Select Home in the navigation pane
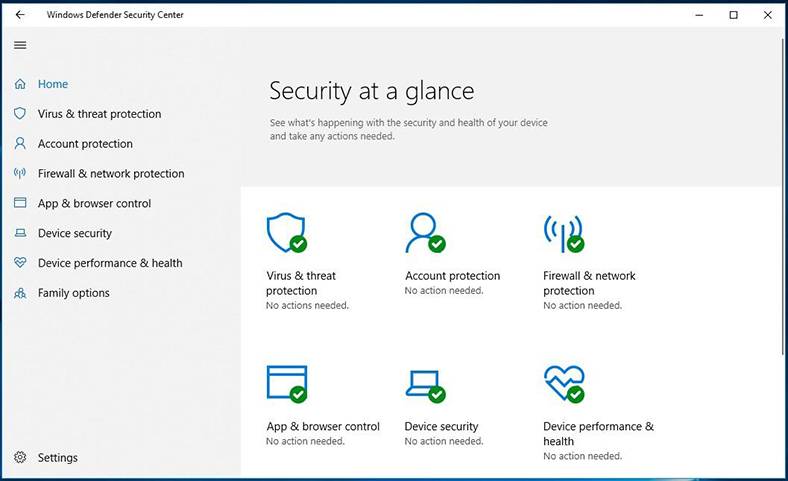Image resolution: width=788 pixels, height=481 pixels. (53, 84)
